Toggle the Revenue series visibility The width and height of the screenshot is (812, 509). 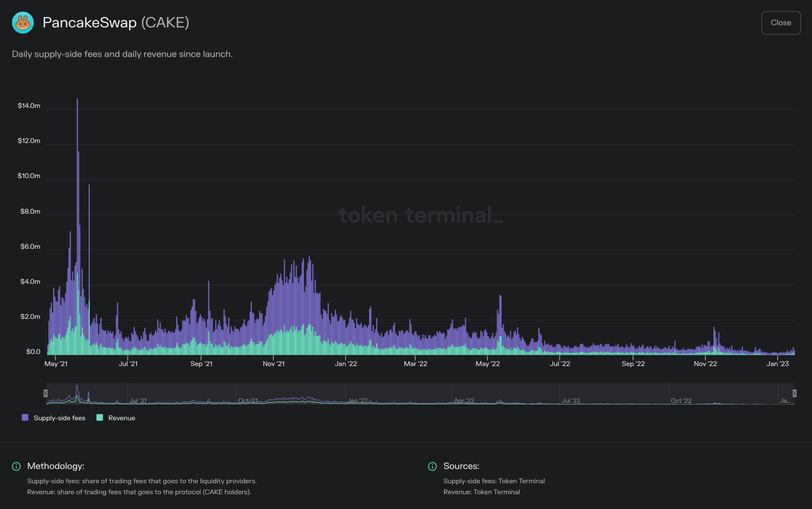tap(116, 418)
